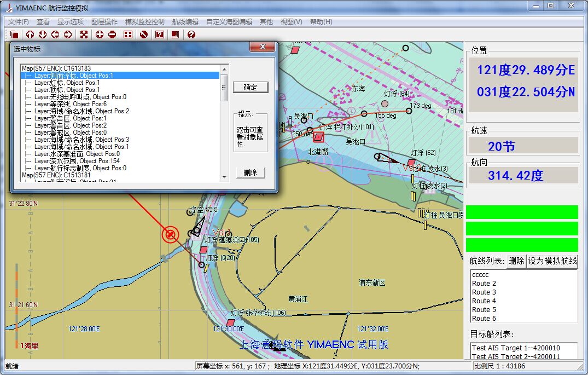The image size is (588, 375).
Task: Click red buoy marker 灯浮 蕰藻浜口(105)
Action: pos(203,250)
